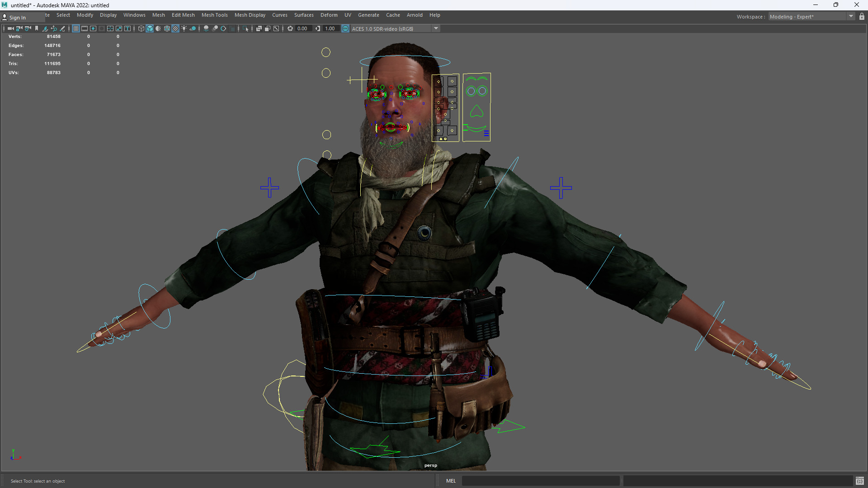868x488 pixels.
Task: Open the Arnold menu
Action: coord(415,15)
